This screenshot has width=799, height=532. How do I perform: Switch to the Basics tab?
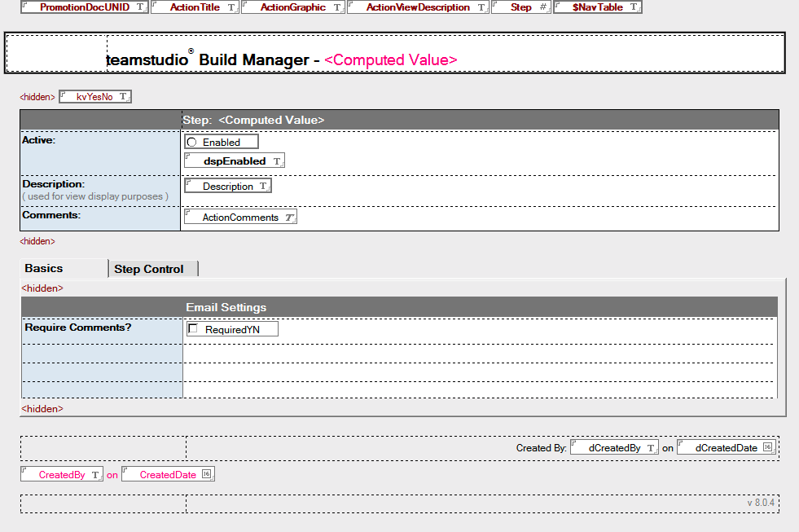44,269
